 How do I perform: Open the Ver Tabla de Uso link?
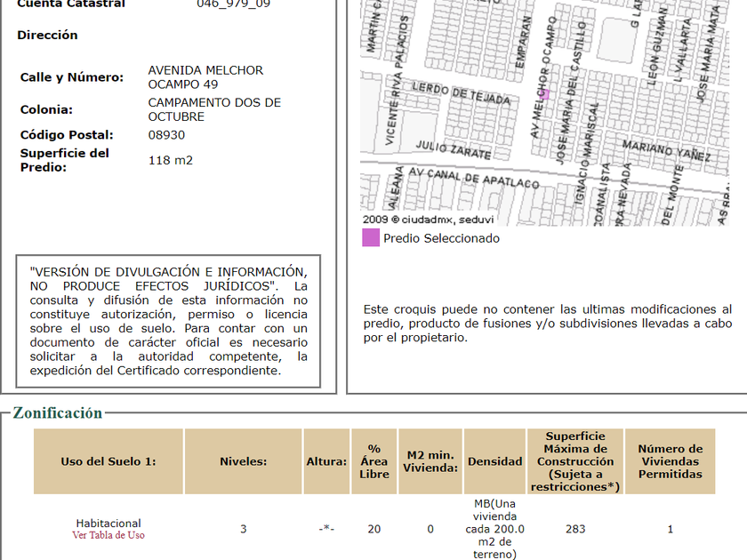point(108,535)
